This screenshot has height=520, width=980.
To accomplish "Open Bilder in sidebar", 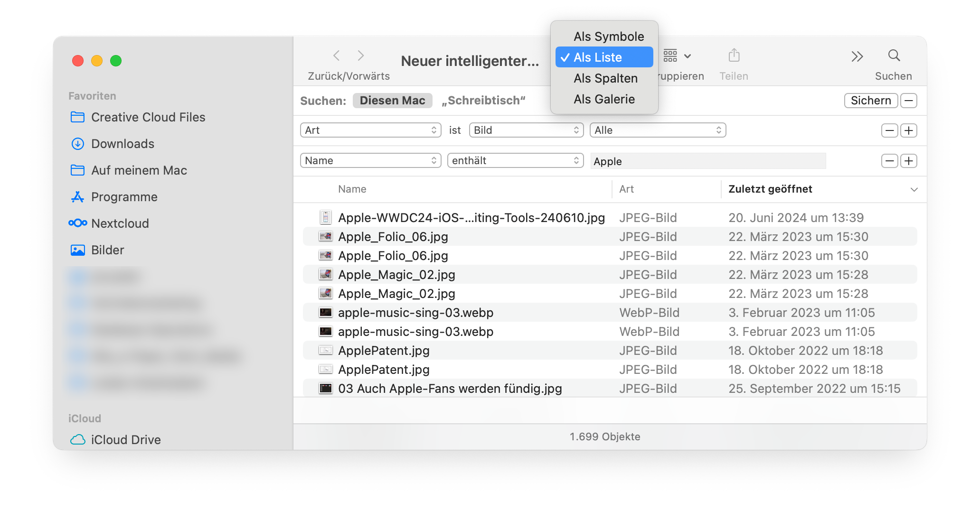I will 108,250.
